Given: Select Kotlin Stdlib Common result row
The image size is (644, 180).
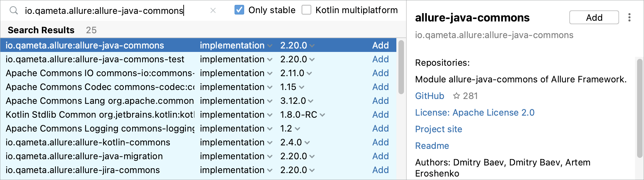Looking at the screenshot, I should pos(198,115).
